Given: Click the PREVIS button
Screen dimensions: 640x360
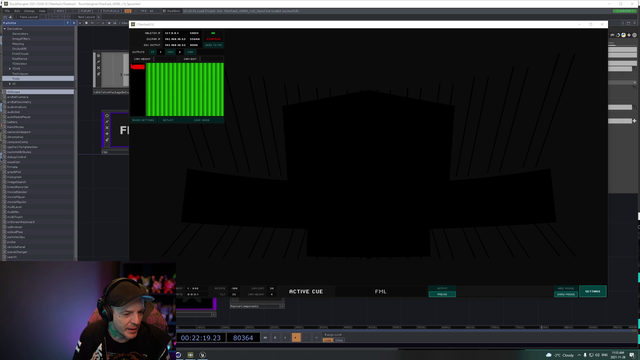Looking at the screenshot, I should (442, 294).
